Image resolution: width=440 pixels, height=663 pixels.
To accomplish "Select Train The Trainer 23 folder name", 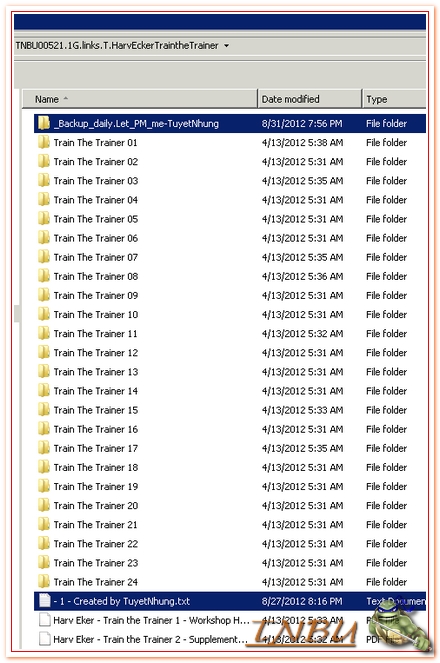I will point(96,563).
